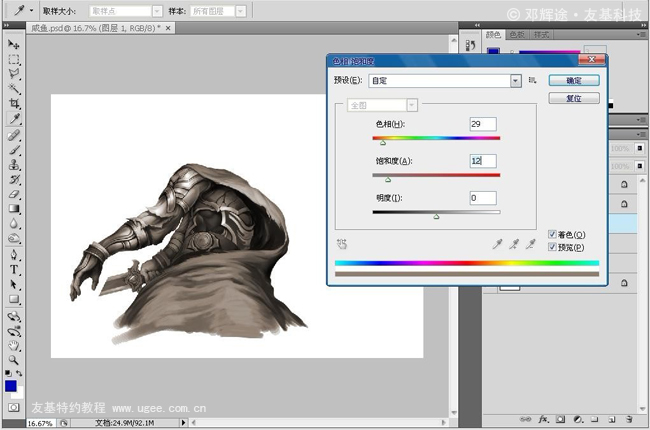Screen dimensions: 650x430
Task: Reset to default foreground and background colors
Action: [x=8, y=373]
